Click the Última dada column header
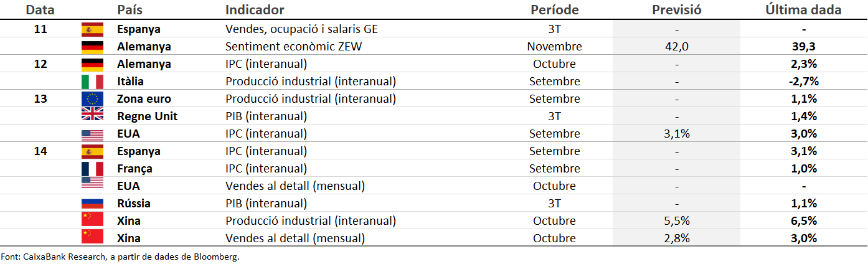The image size is (868, 269). [x=803, y=10]
